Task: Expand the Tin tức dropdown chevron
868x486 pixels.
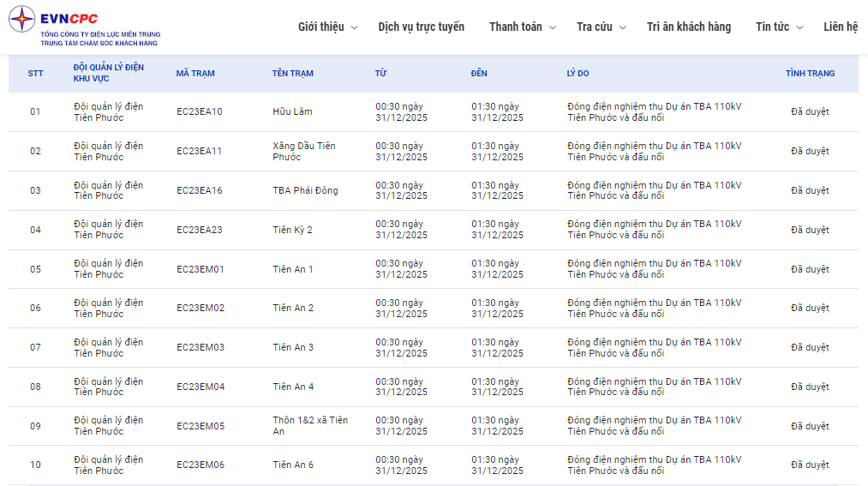Action: coord(799,27)
